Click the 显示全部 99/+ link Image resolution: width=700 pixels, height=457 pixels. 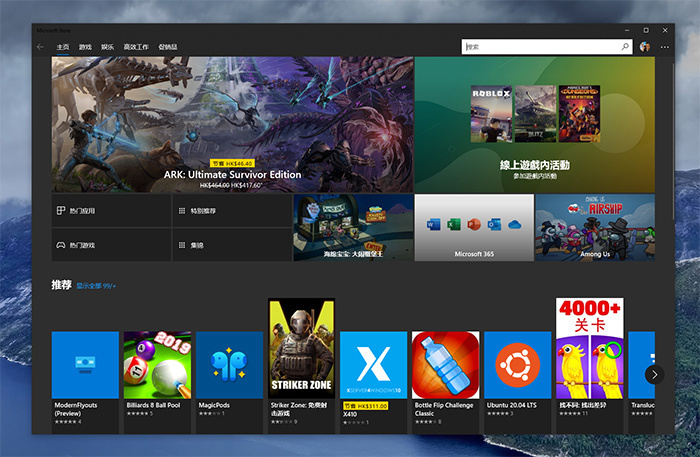(x=96, y=286)
